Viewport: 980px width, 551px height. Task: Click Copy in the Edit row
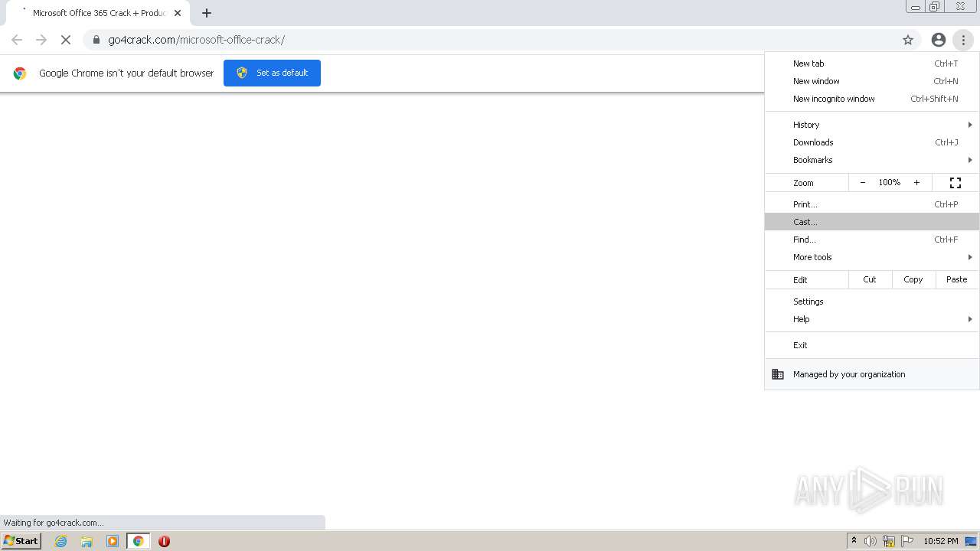coord(913,279)
